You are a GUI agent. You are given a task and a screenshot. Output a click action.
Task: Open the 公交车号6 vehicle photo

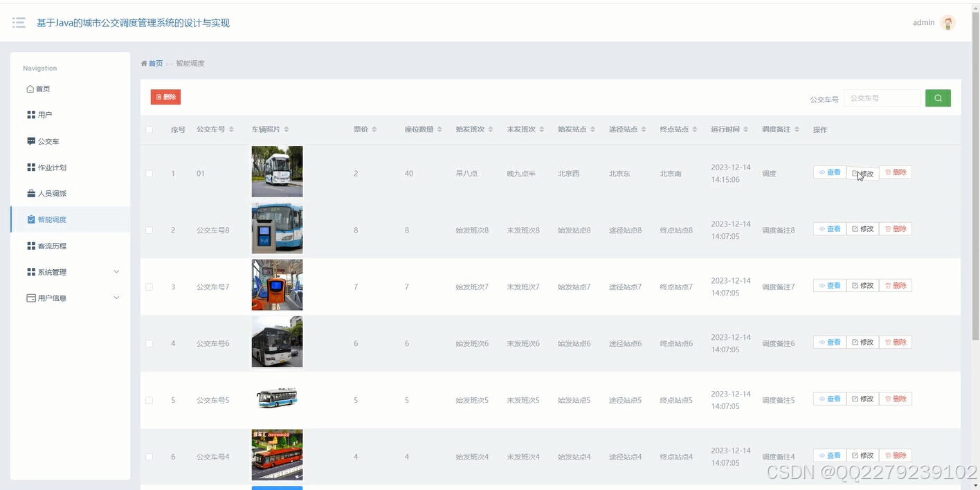coord(277,342)
